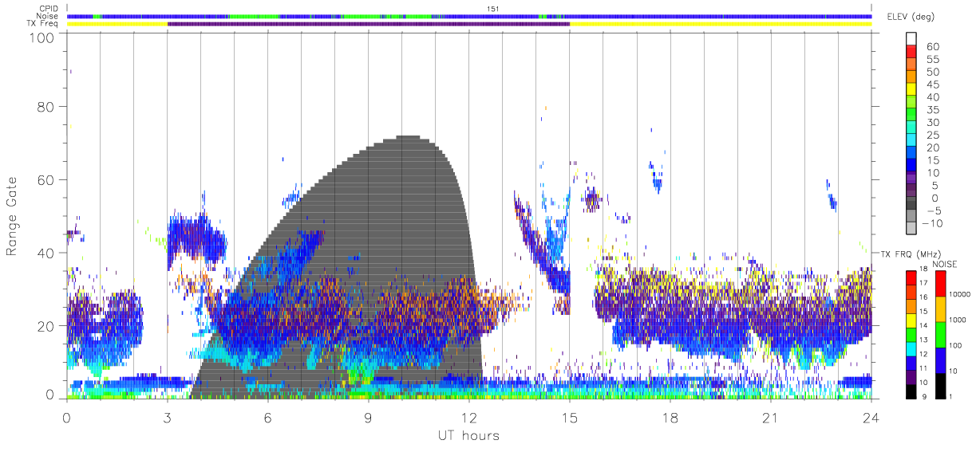
Task: Click the purple section of the TX Freq bar
Action: [x=369, y=24]
